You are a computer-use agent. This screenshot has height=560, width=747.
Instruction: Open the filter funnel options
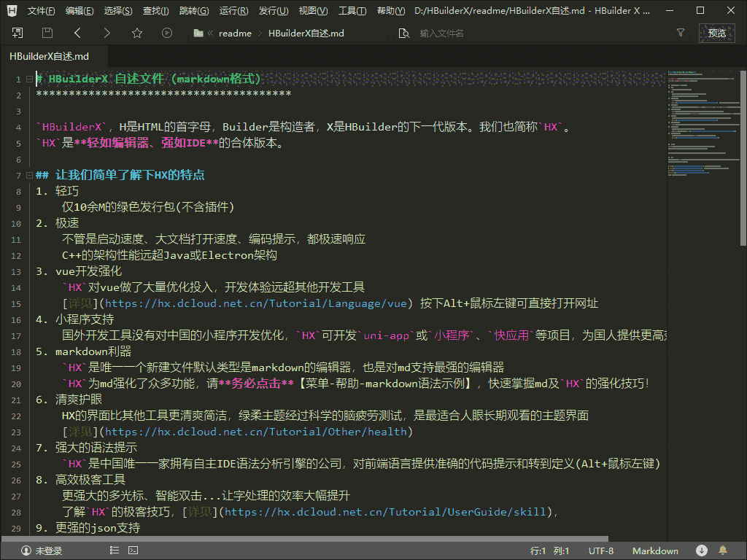(681, 33)
